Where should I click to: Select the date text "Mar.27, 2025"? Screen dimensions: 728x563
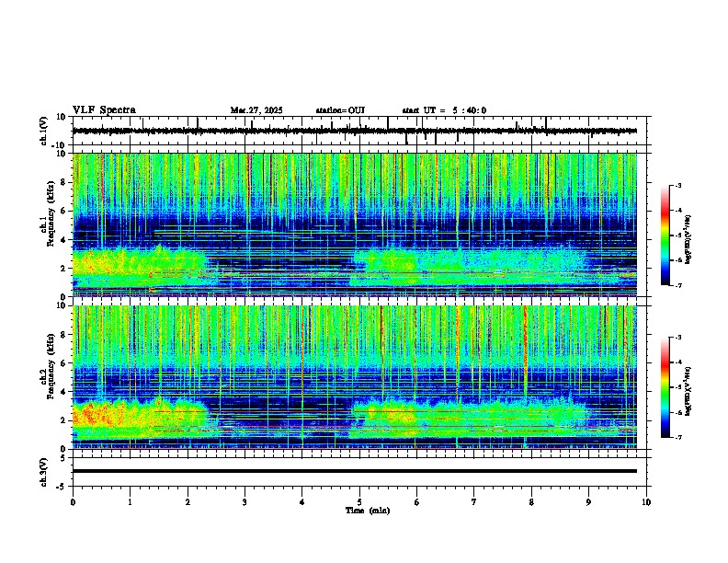[256, 110]
